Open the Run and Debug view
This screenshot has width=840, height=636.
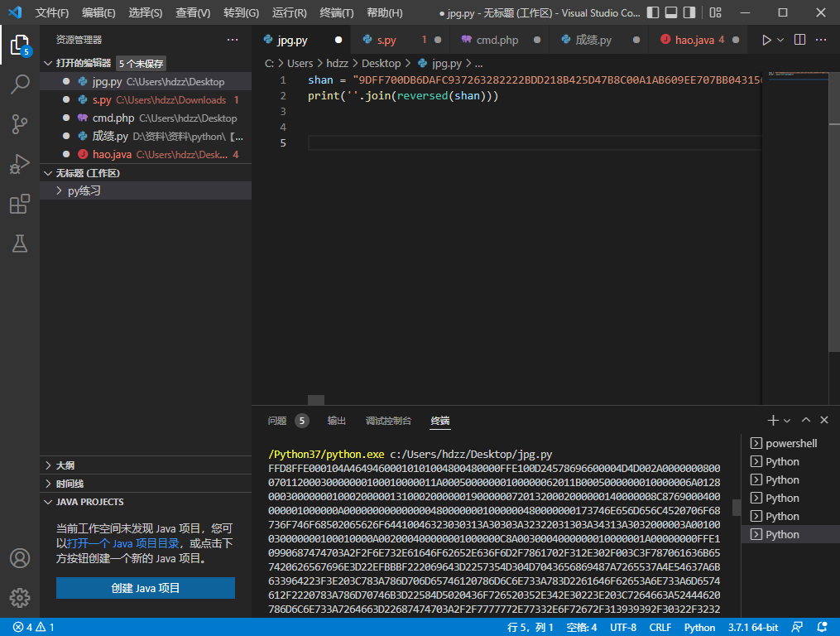point(20,164)
